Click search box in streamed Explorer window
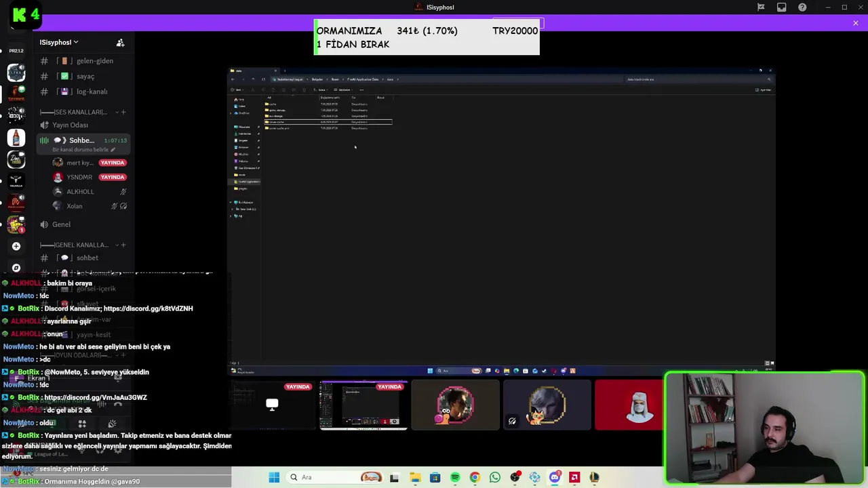The width and height of the screenshot is (868, 488). point(698,79)
